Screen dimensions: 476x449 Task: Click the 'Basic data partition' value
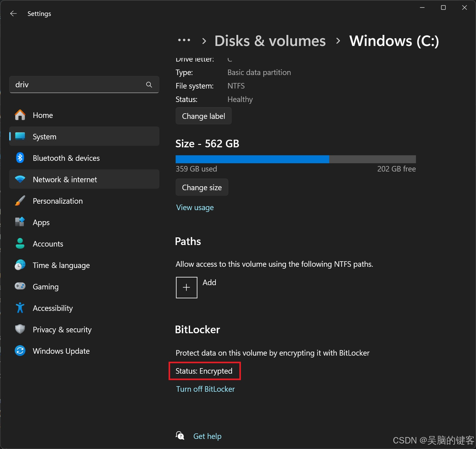pos(259,72)
